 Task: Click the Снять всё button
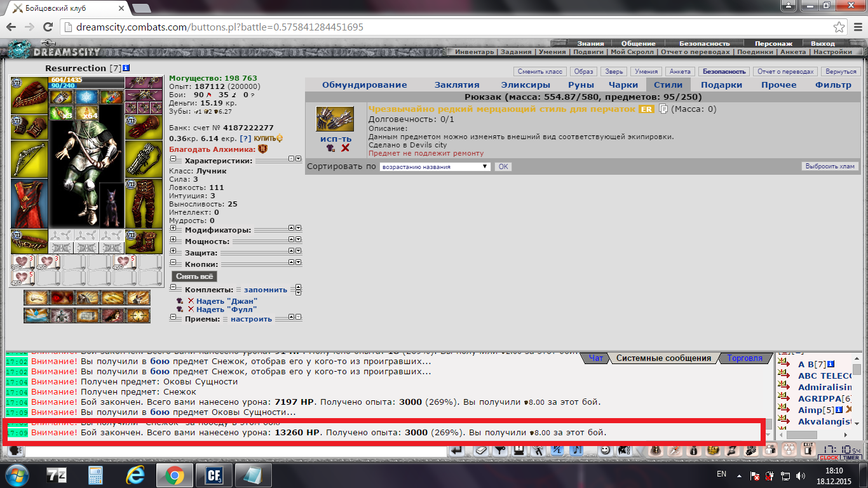click(x=194, y=276)
